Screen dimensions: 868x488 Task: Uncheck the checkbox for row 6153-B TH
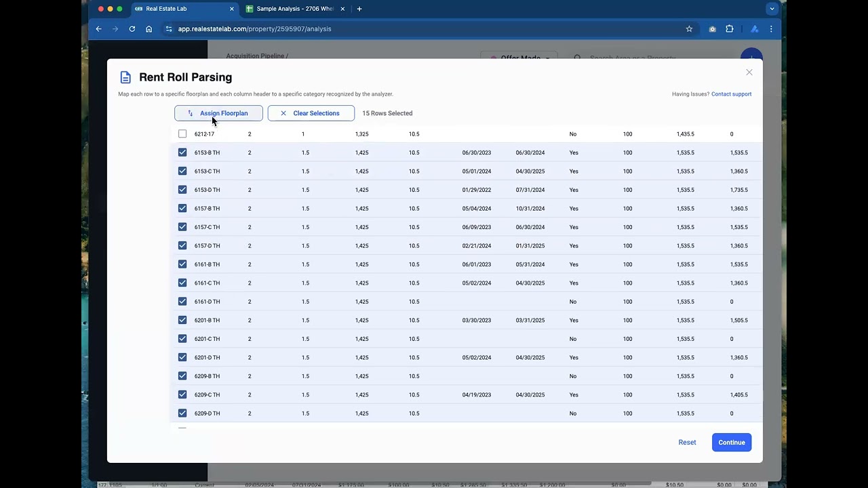(x=182, y=152)
